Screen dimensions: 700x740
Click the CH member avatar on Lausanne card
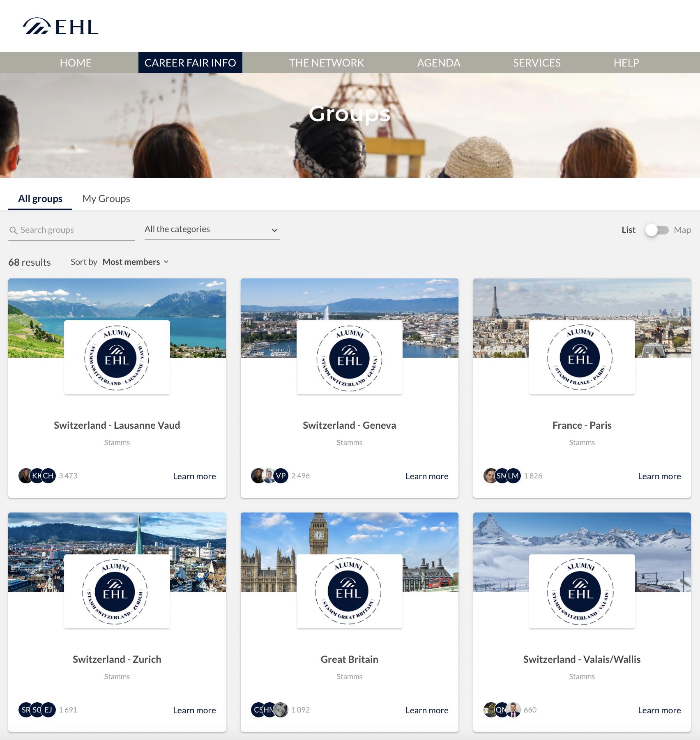point(48,476)
